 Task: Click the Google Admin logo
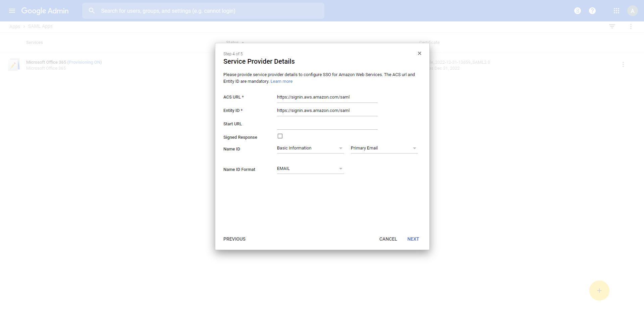point(45,11)
